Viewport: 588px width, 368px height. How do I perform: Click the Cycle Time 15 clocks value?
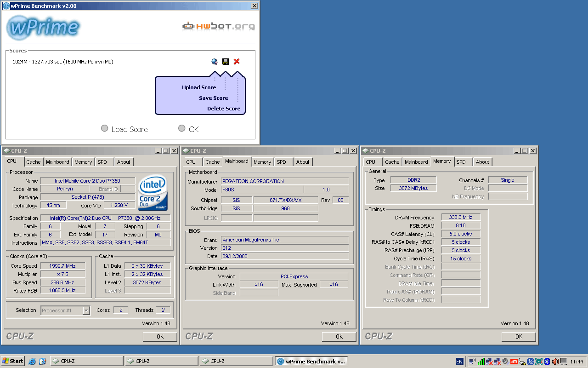tap(461, 259)
